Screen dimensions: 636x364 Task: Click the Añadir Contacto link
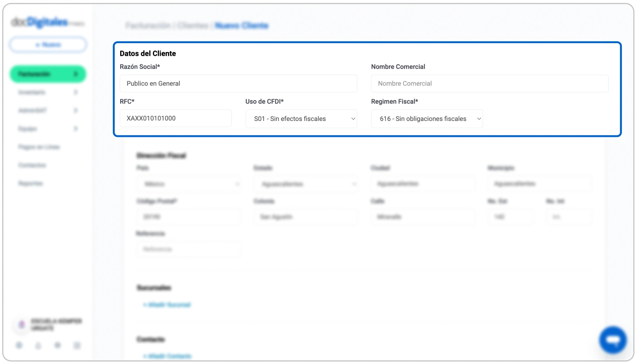167,356
